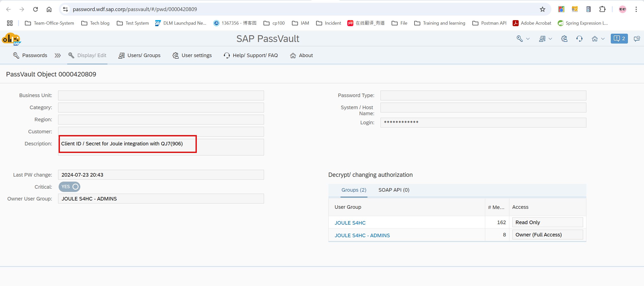Open Chrome three-dot menu

click(636, 9)
